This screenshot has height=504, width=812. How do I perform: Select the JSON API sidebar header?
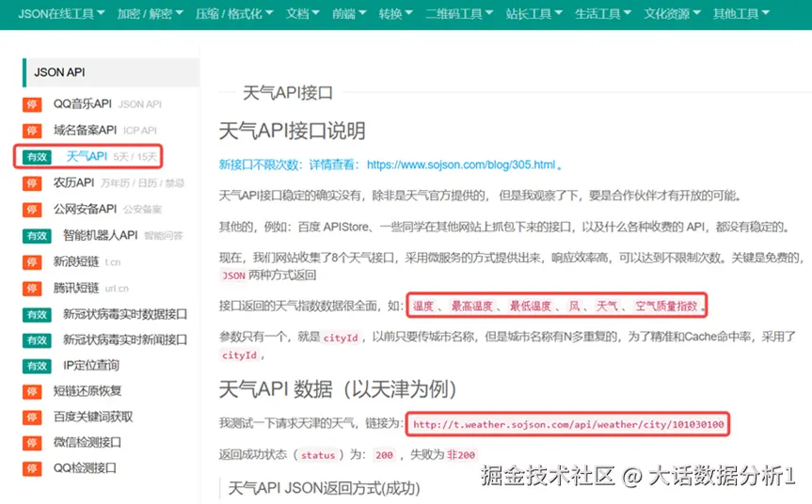[111, 72]
